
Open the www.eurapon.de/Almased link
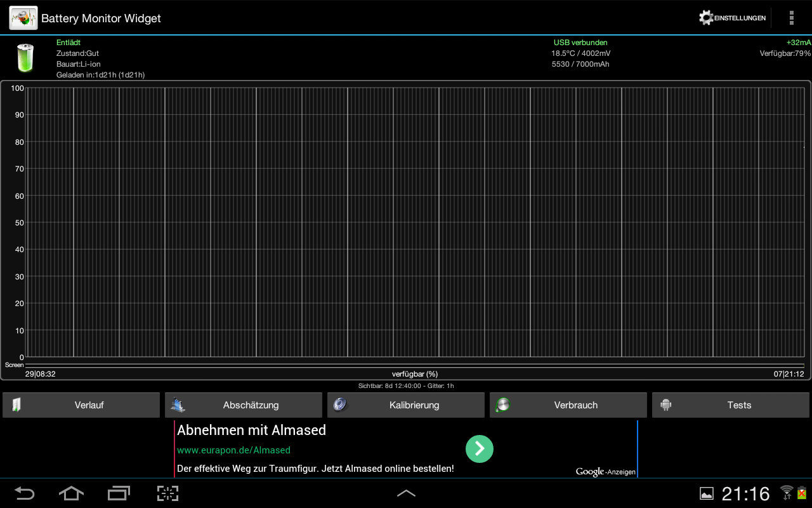tap(233, 450)
